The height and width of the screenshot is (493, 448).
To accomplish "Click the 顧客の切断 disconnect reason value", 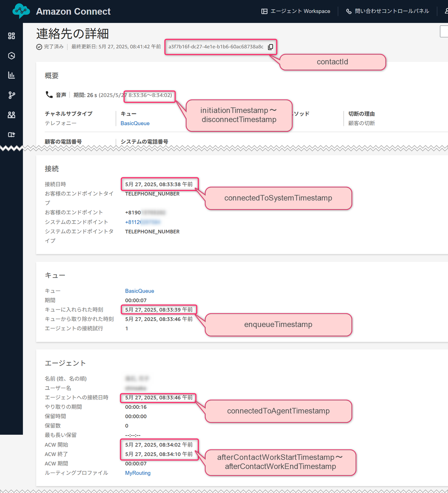I will pyautogui.click(x=361, y=123).
